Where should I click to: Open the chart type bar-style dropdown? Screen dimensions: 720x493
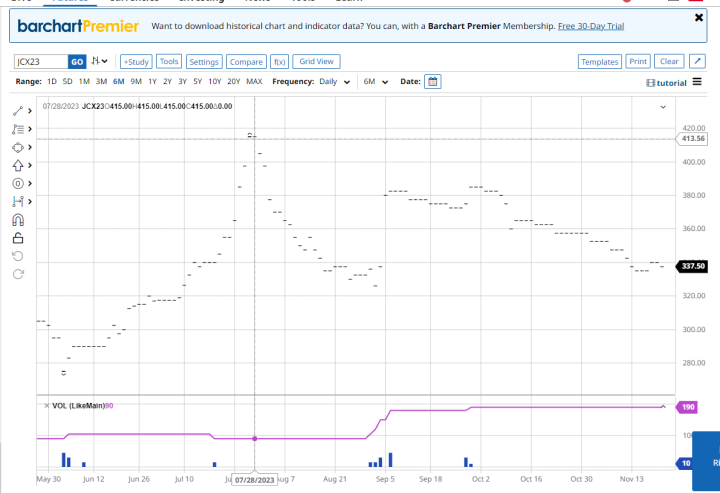(x=99, y=62)
